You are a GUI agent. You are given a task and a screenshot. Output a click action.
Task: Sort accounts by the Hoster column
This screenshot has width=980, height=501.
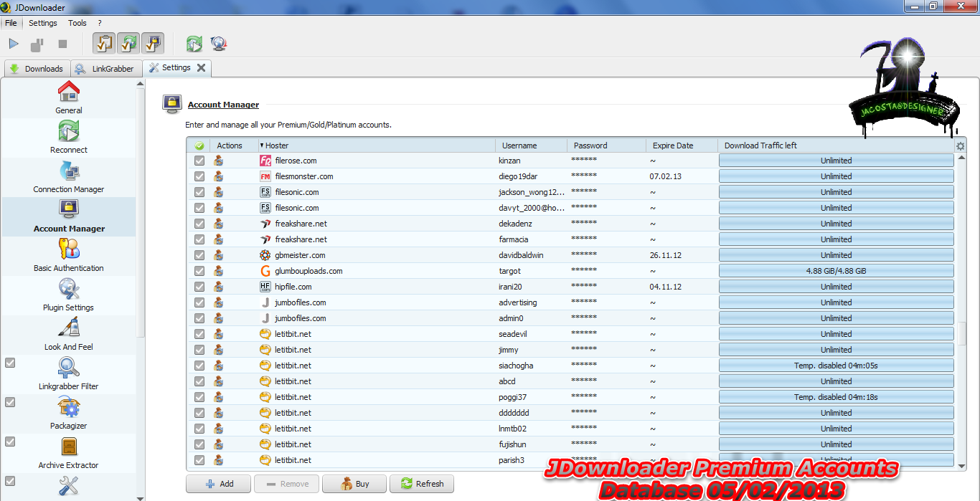[277, 145]
